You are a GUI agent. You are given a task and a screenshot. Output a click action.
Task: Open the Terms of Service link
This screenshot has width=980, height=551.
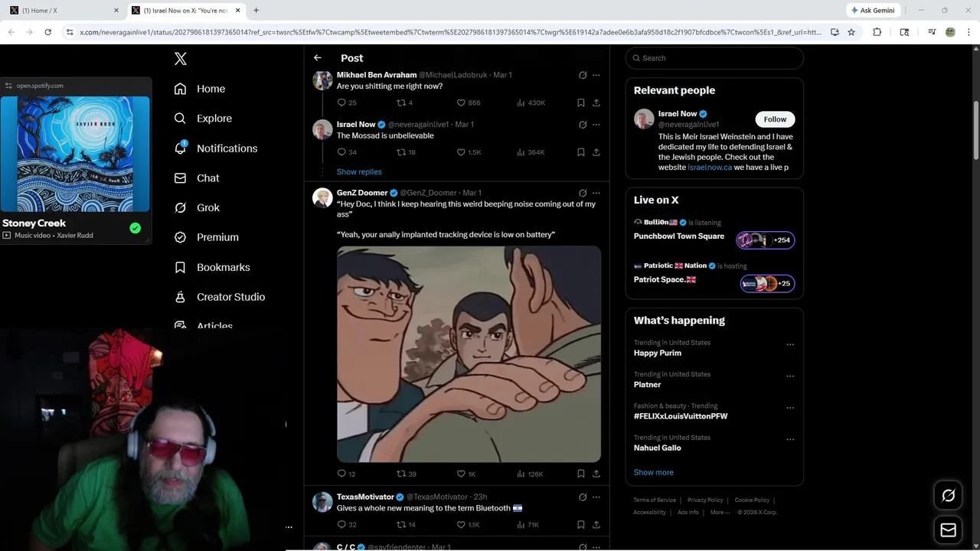(x=655, y=500)
